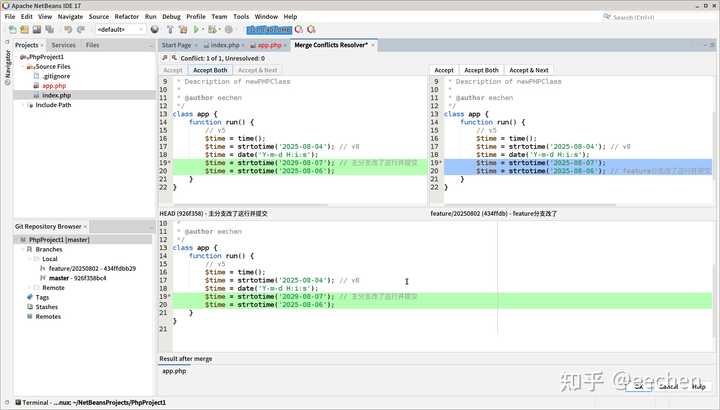Select index.php in the Projects tree
The height and width of the screenshot is (410, 720).
coord(56,95)
